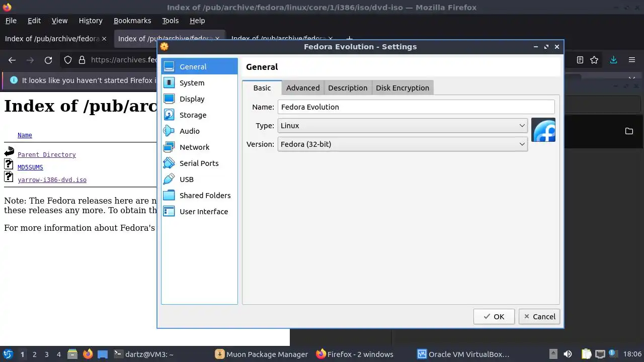Open the clipboard tray icon

pyautogui.click(x=586, y=354)
